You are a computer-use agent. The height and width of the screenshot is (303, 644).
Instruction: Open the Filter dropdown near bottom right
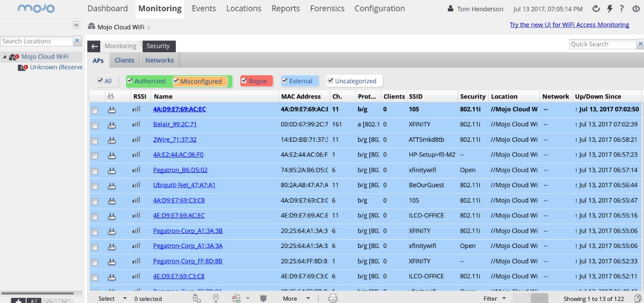494,298
